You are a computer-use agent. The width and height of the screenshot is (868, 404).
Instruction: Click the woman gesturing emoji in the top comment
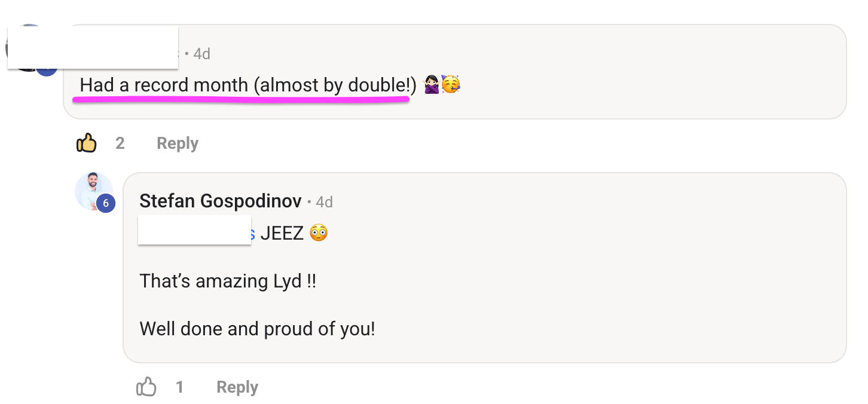click(x=432, y=85)
